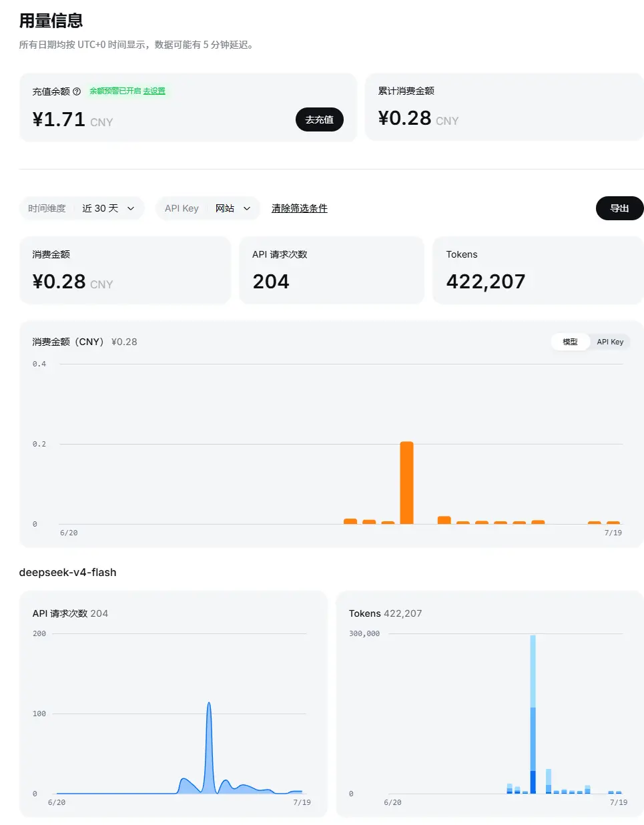Click the Tokens 422,207 summary card
This screenshot has width=644, height=825.
pyautogui.click(x=538, y=270)
